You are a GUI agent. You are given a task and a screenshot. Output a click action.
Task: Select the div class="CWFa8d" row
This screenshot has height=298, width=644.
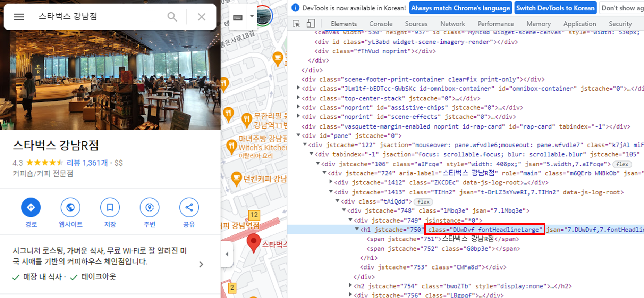click(x=433, y=267)
